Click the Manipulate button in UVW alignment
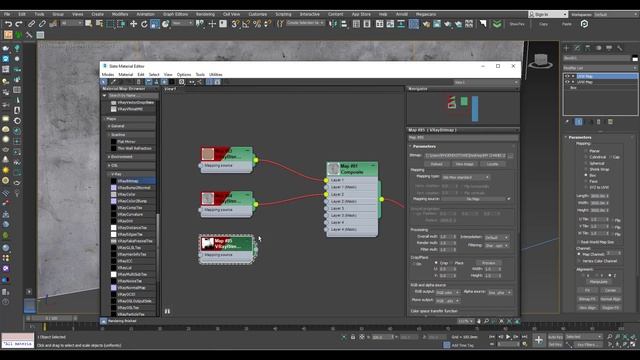Screen dimensions: 640x360 point(598,282)
